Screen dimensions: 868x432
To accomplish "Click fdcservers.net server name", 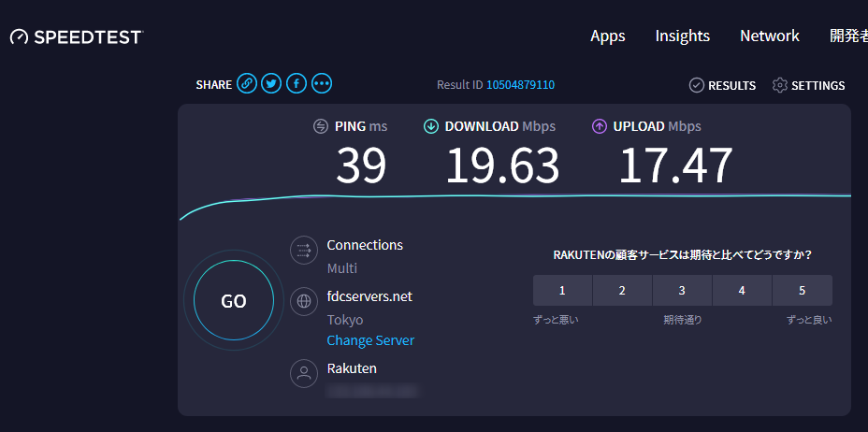I will (369, 296).
